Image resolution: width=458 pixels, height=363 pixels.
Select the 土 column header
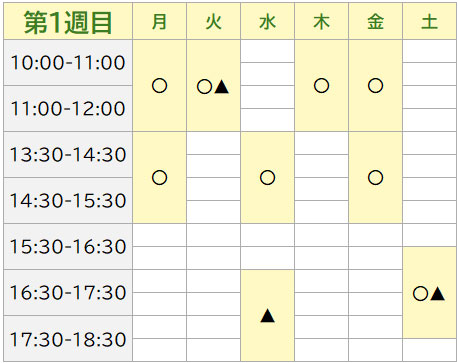pyautogui.click(x=429, y=21)
